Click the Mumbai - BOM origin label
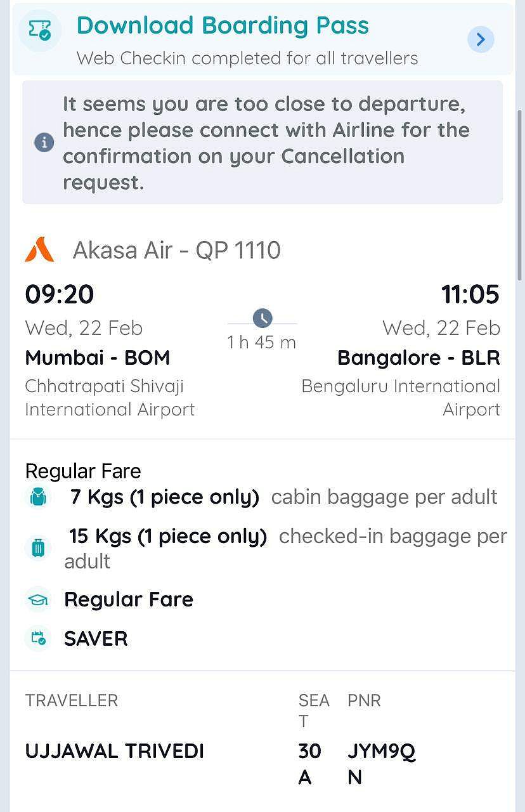Viewport: 525px width, 812px height. [x=98, y=358]
